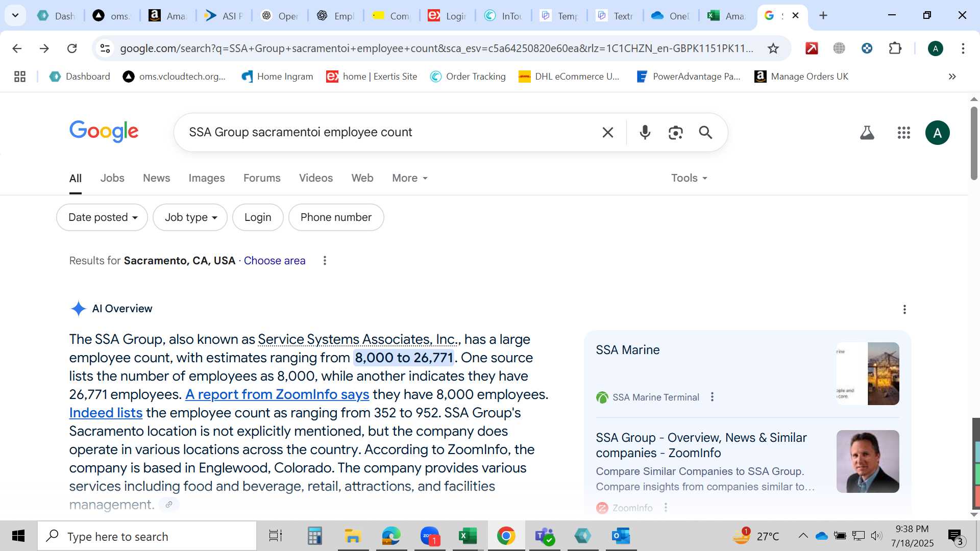Open Dashboard bookmark
The width and height of the screenshot is (980, 551).
click(80, 77)
